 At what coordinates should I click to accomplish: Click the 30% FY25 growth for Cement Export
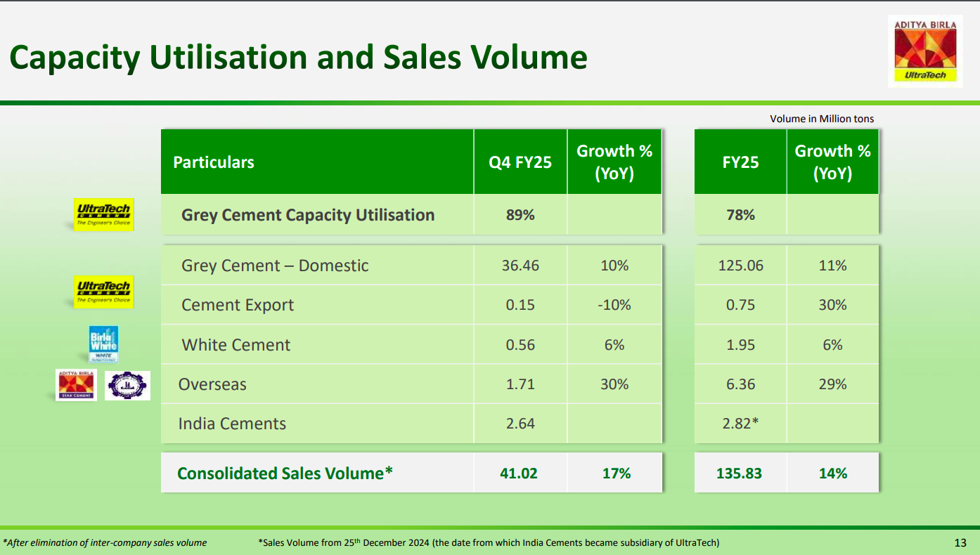[832, 305]
